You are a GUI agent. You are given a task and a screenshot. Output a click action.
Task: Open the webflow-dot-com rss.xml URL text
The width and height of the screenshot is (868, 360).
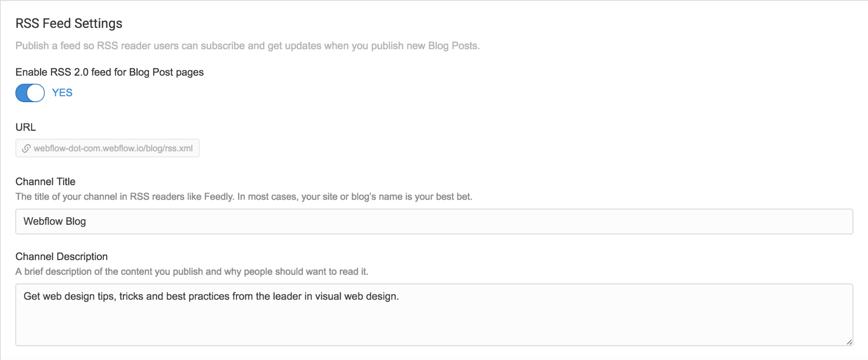113,149
